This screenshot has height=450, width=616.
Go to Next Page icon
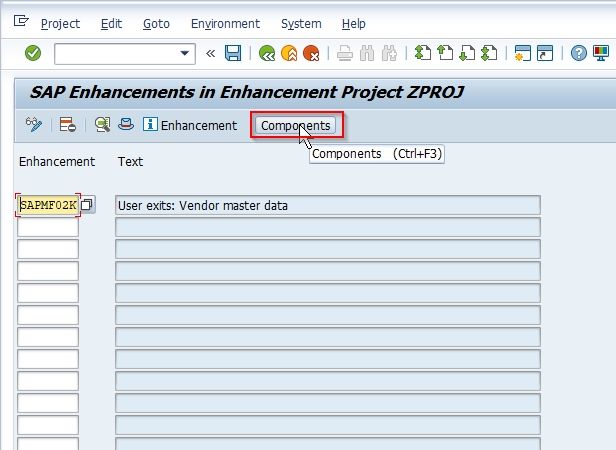point(467,53)
